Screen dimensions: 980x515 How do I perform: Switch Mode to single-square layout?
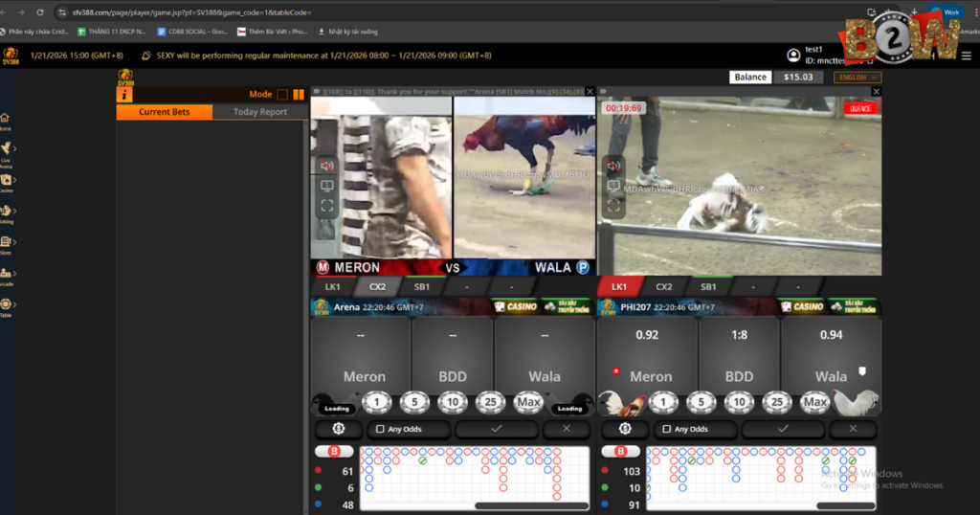tap(282, 95)
